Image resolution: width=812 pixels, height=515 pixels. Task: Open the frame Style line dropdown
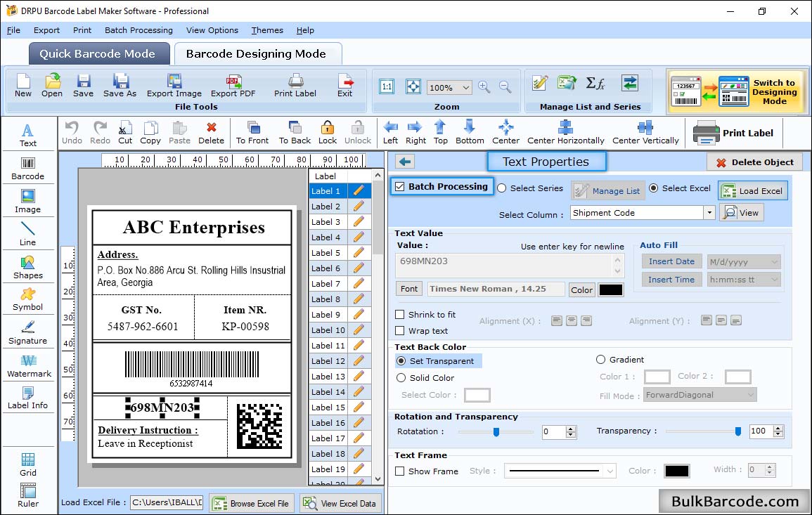(x=610, y=471)
